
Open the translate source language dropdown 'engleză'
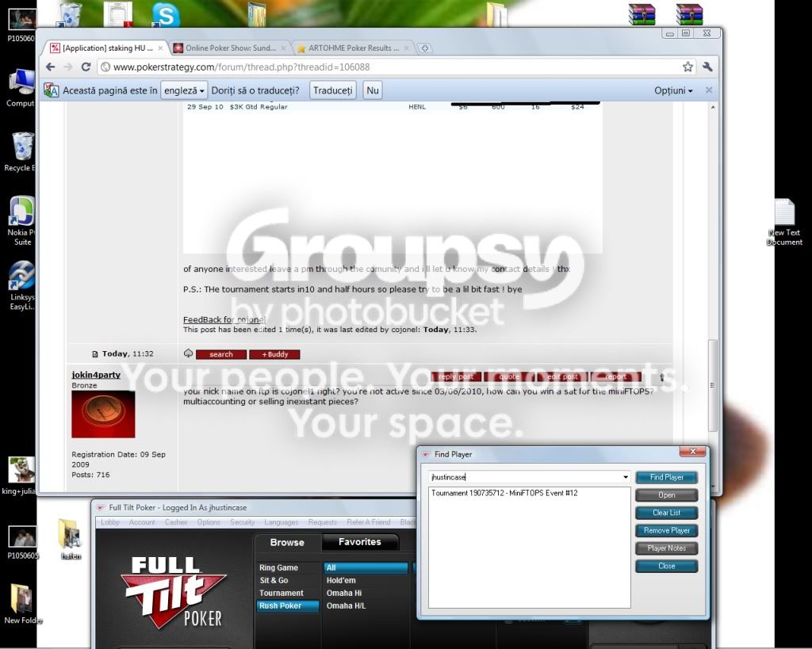pyautogui.click(x=184, y=90)
